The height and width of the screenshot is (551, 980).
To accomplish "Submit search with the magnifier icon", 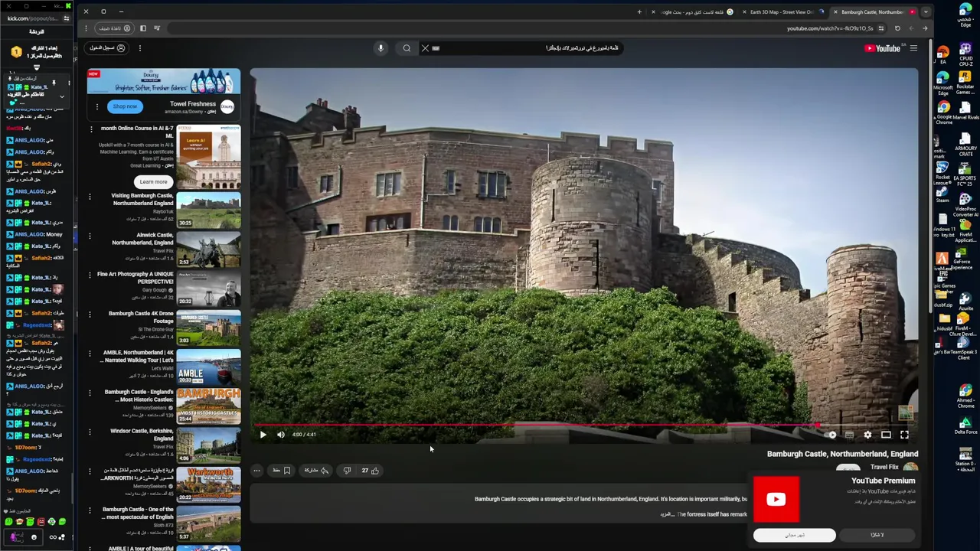I will click(407, 48).
